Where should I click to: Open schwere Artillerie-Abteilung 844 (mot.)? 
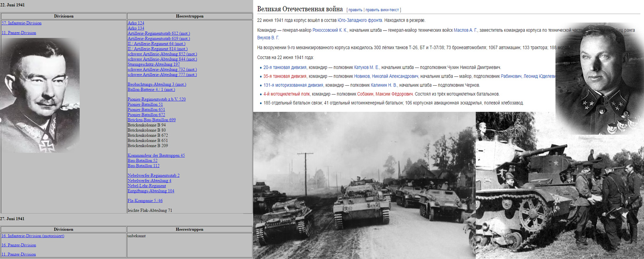tap(163, 60)
